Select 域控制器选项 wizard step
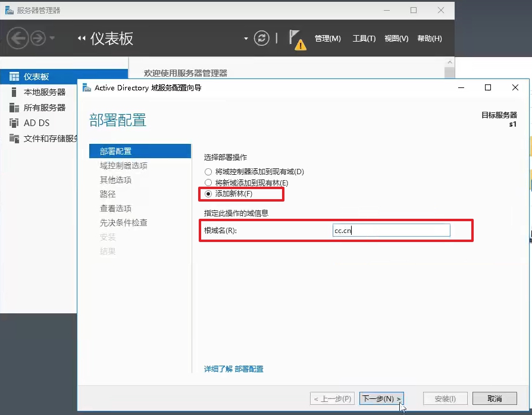 click(x=124, y=165)
